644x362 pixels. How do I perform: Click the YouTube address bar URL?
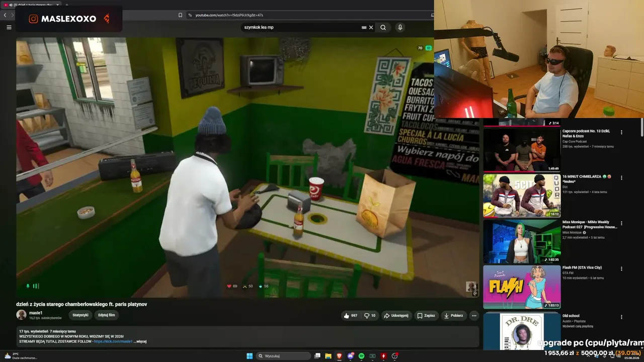(x=229, y=15)
